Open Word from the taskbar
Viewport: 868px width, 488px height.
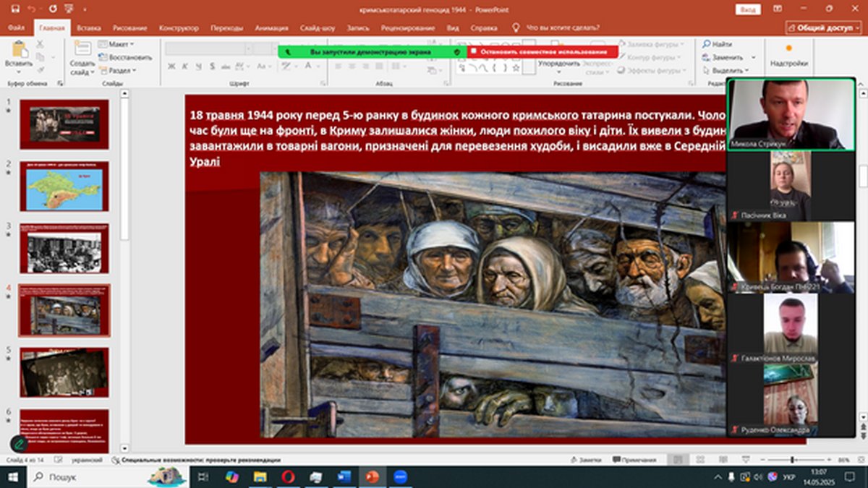click(344, 477)
